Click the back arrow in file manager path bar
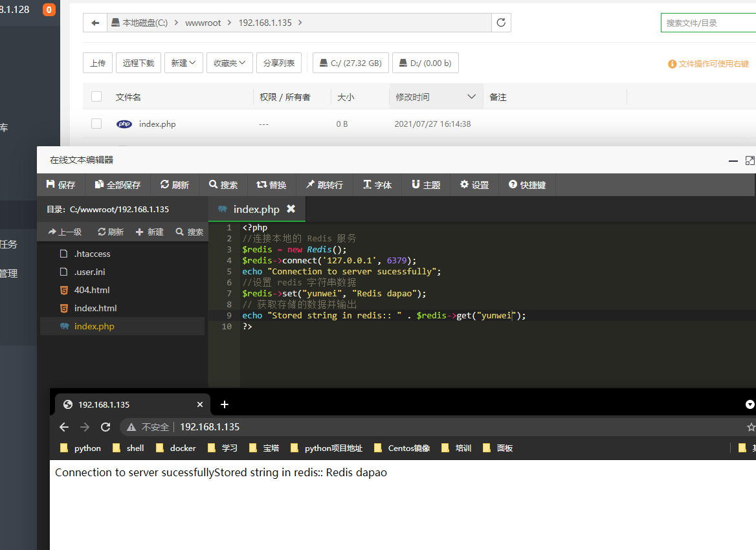Screen dimensions: 756x550 95,23
